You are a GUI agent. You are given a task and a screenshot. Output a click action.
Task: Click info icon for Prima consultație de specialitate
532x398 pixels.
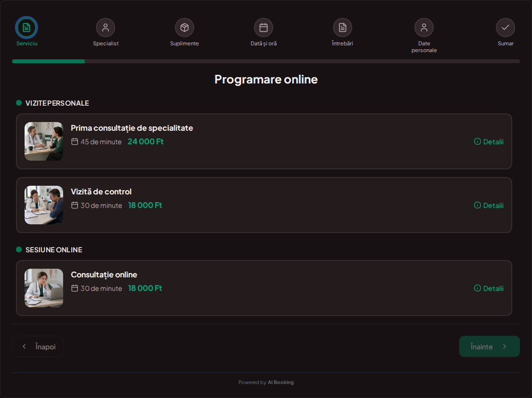click(x=478, y=142)
